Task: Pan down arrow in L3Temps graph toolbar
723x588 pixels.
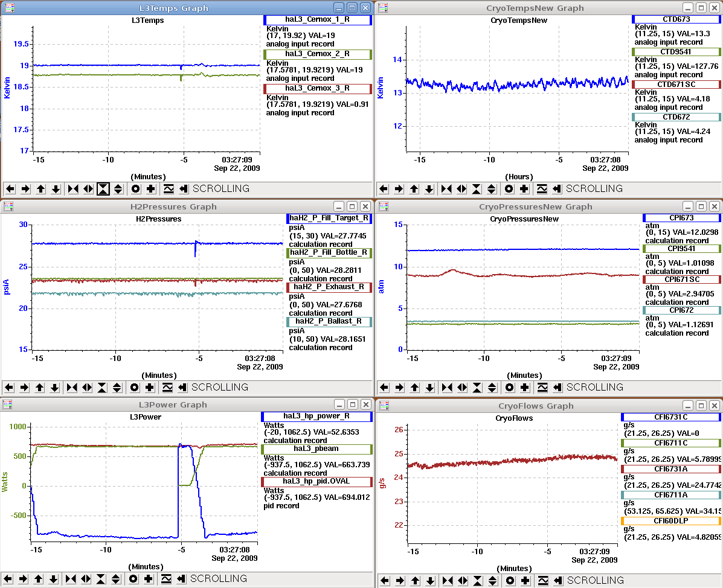Action: (x=56, y=189)
